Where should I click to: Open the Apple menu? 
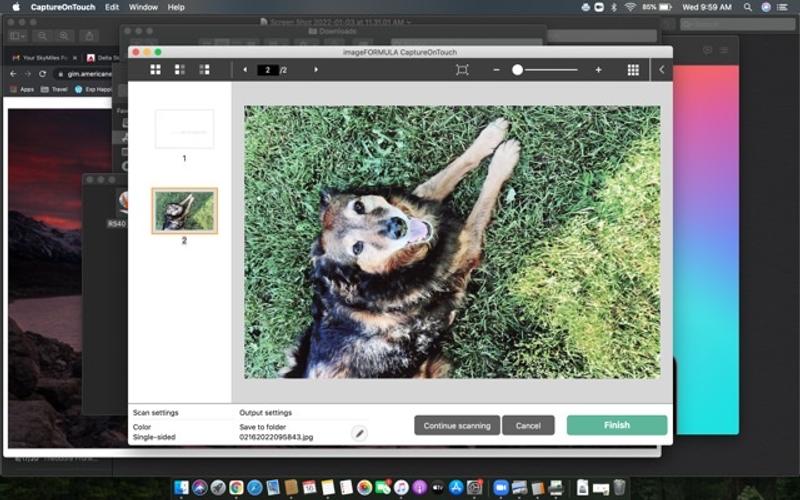click(16, 7)
